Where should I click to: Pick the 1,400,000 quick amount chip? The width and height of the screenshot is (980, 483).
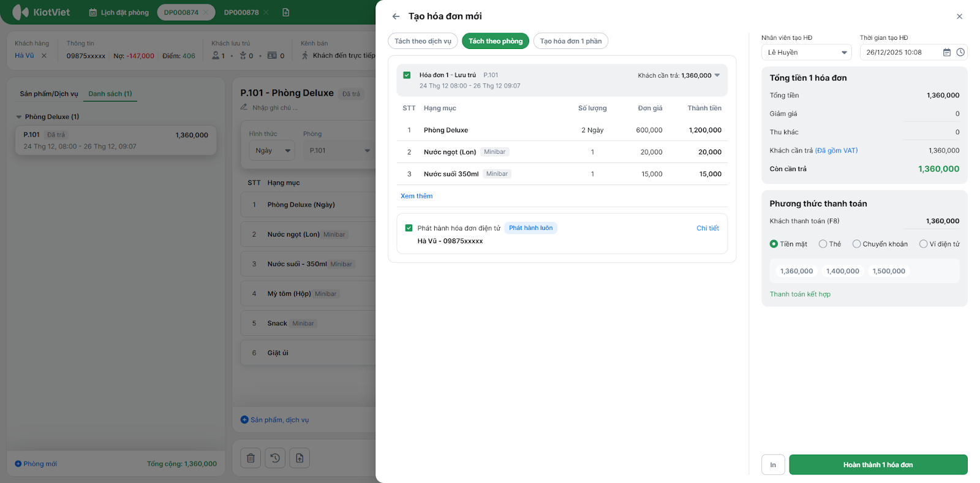pos(842,271)
